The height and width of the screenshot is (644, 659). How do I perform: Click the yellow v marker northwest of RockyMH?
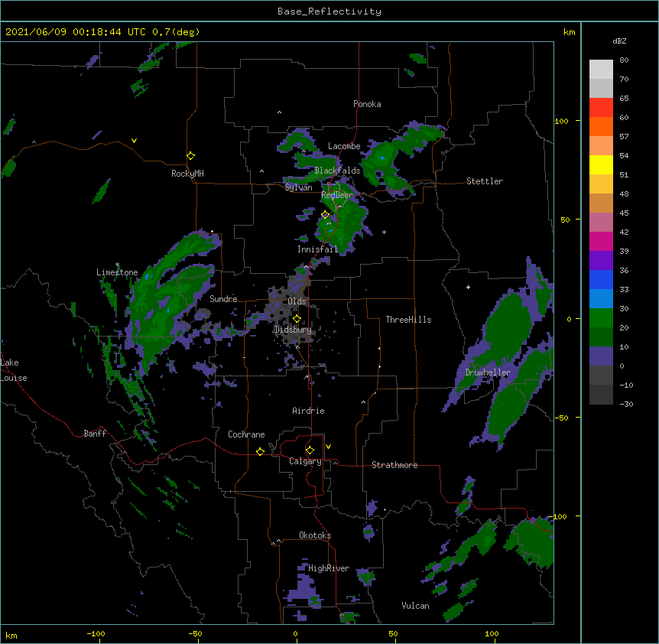tap(134, 141)
